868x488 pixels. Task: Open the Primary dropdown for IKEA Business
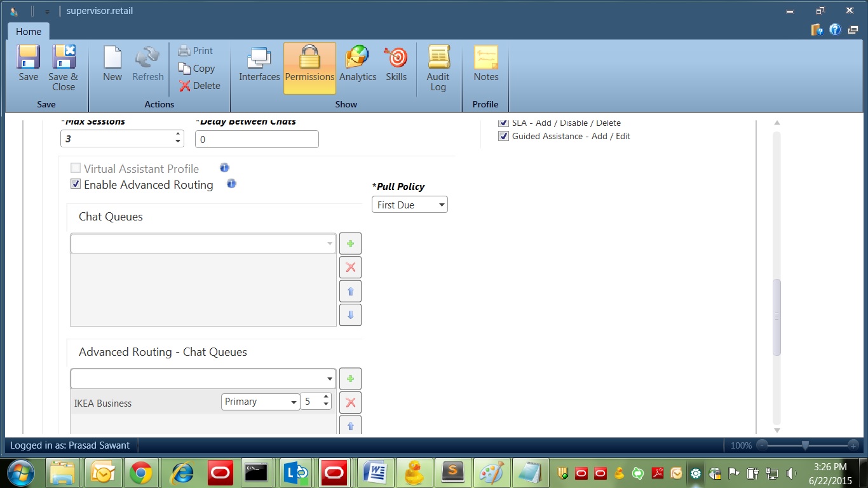(x=261, y=402)
